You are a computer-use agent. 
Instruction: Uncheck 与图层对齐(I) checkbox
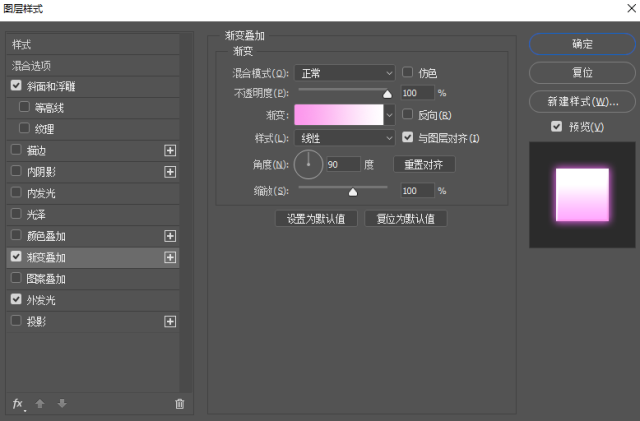click(x=407, y=137)
